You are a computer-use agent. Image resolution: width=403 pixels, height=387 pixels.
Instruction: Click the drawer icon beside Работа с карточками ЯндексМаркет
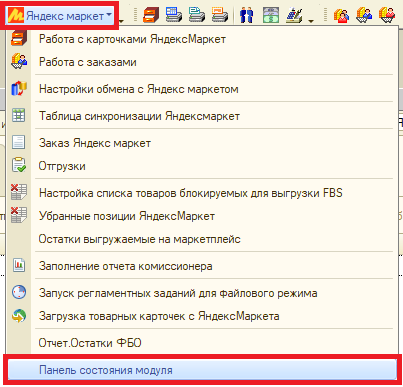18,39
